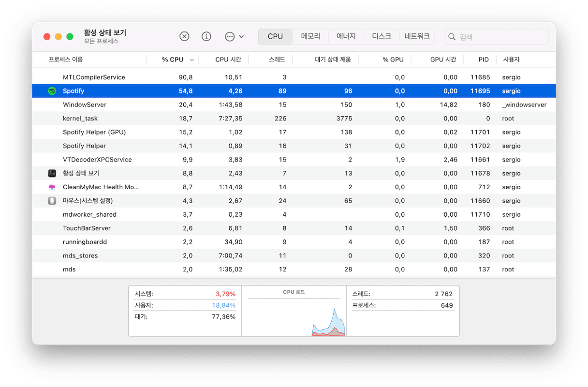Click the 90,8 CPU percentage cell
This screenshot has height=387, width=588.
[x=186, y=77]
